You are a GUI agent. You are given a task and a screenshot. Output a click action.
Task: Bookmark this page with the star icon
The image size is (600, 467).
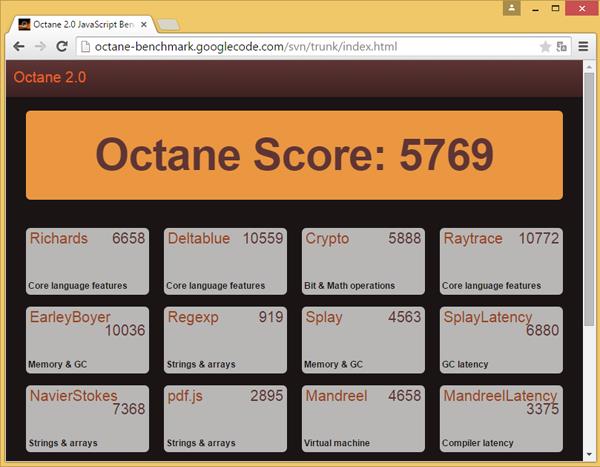(545, 47)
